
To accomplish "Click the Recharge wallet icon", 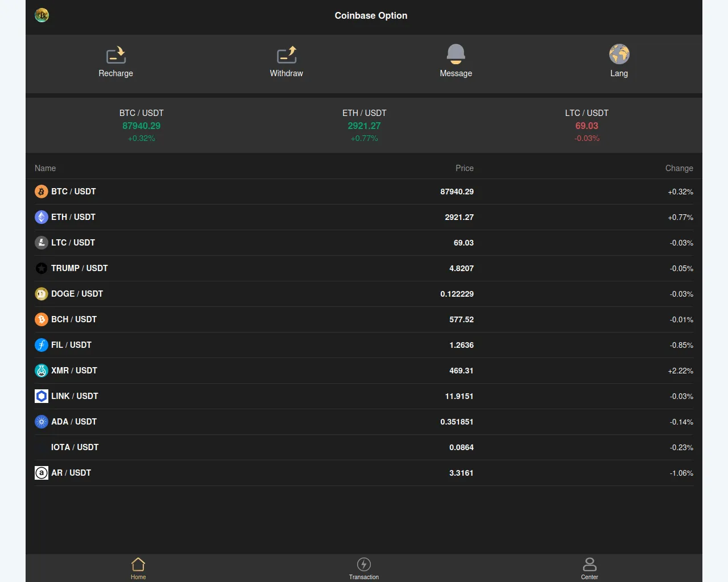I will pos(116,55).
